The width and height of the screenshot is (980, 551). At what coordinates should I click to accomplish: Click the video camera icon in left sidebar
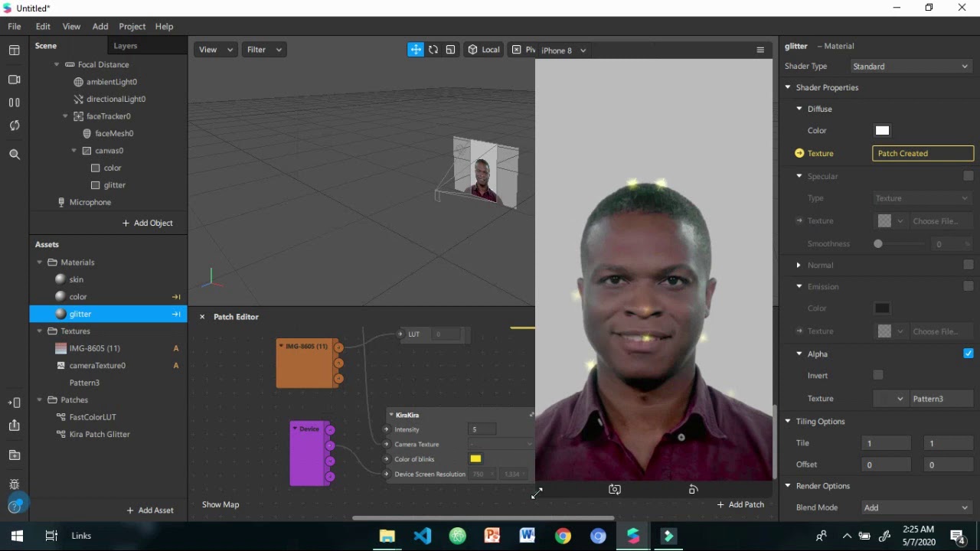pyautogui.click(x=15, y=80)
